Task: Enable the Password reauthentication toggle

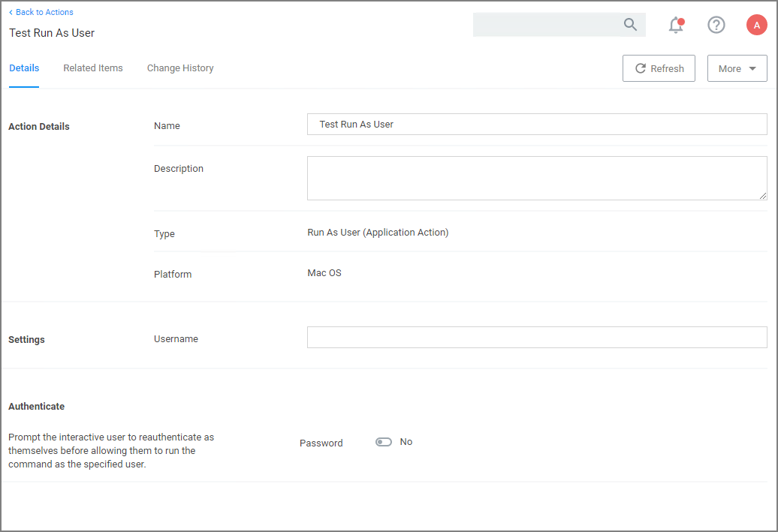Action: (x=384, y=442)
